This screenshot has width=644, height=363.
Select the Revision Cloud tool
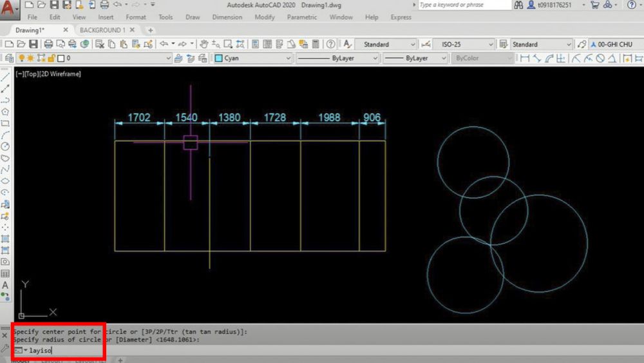[5, 158]
